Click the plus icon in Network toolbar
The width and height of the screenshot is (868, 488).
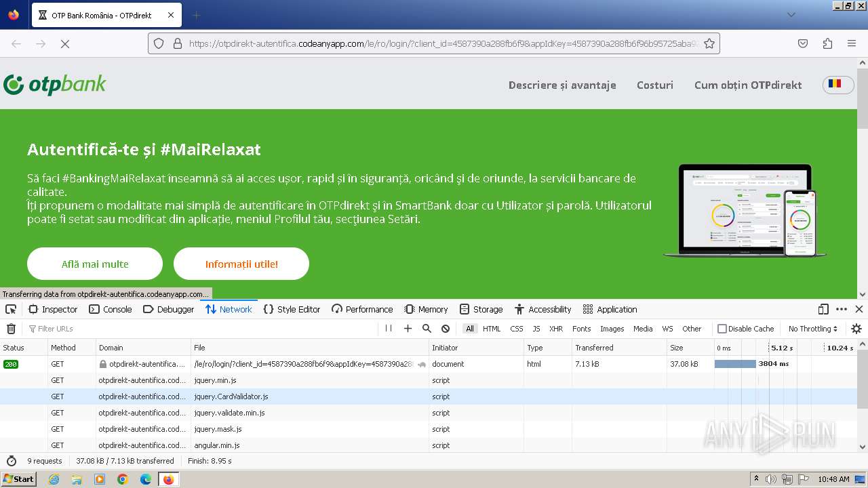click(408, 329)
